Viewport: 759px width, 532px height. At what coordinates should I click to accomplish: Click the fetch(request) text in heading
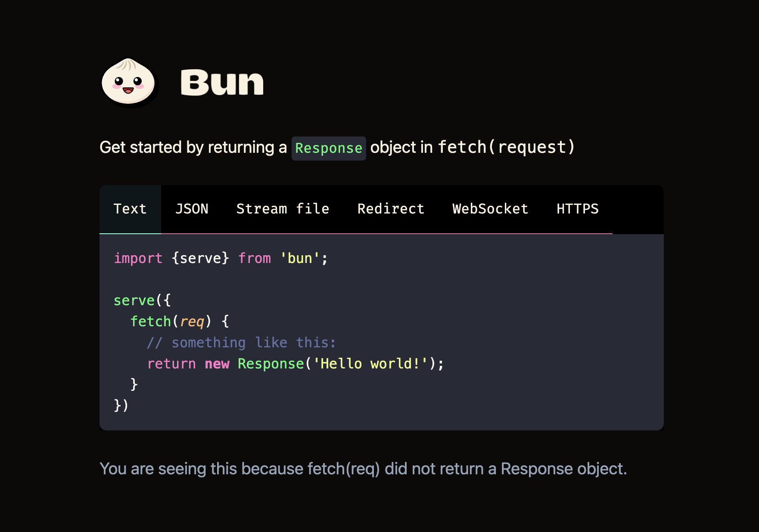(507, 148)
